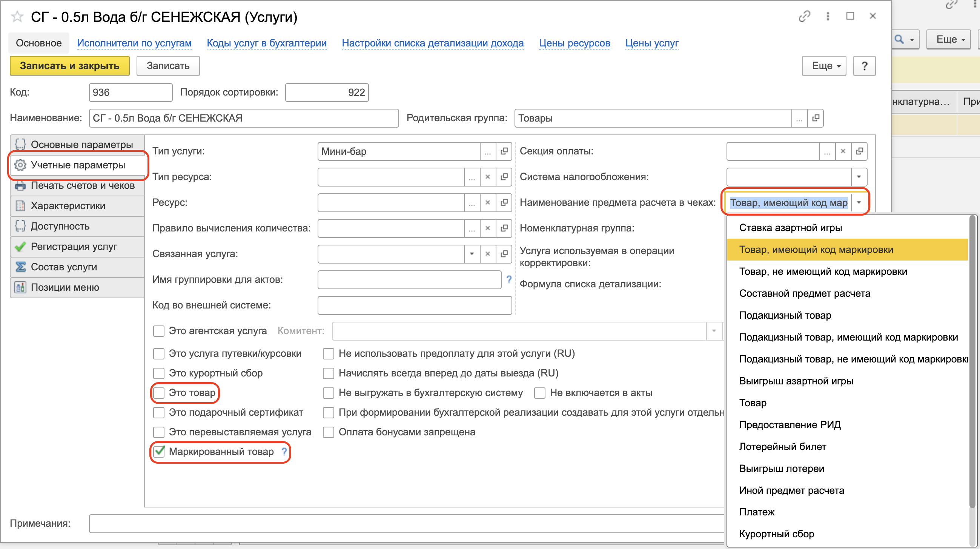Open the Родительская группа item using its open icon

(x=815, y=118)
